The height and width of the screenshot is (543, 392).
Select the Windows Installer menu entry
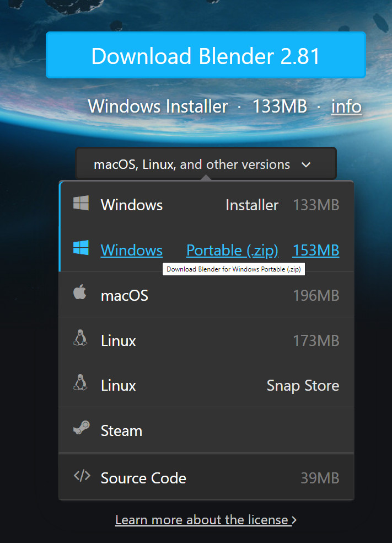(207, 205)
